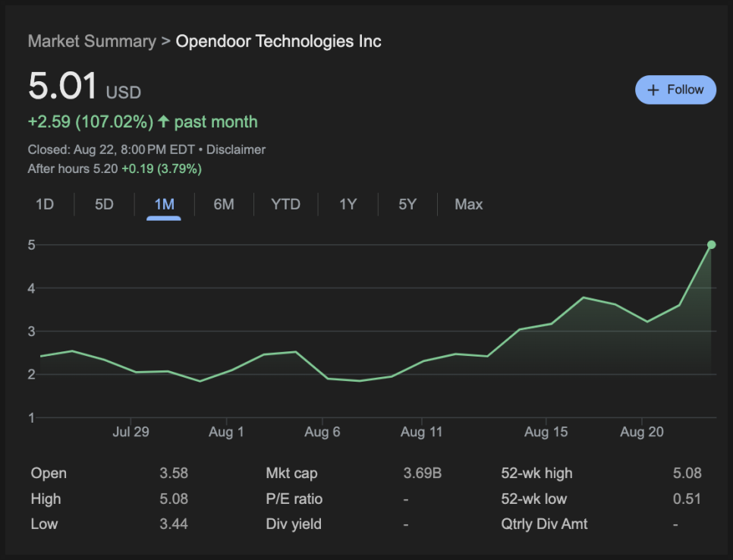This screenshot has width=733, height=560.
Task: Click the P/E ratio label
Action: point(294,499)
